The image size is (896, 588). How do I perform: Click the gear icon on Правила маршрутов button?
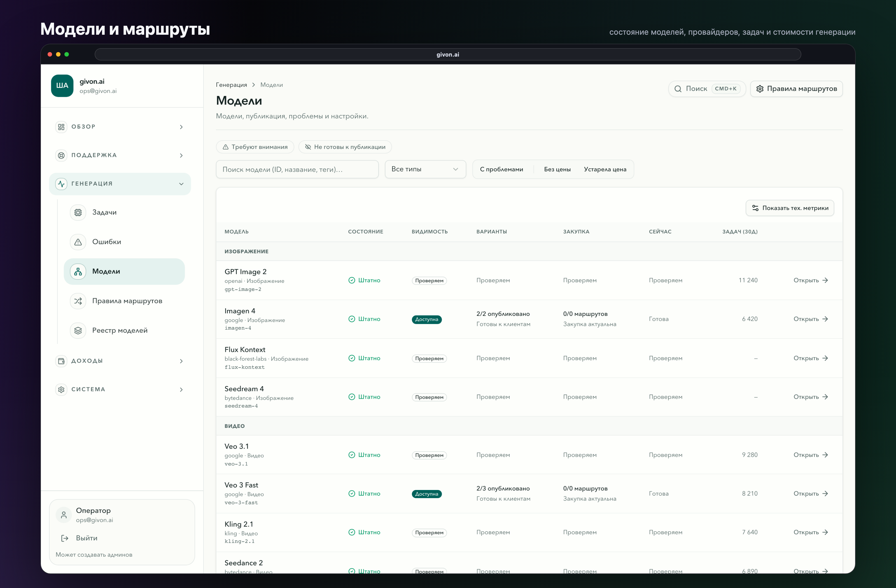click(760, 89)
